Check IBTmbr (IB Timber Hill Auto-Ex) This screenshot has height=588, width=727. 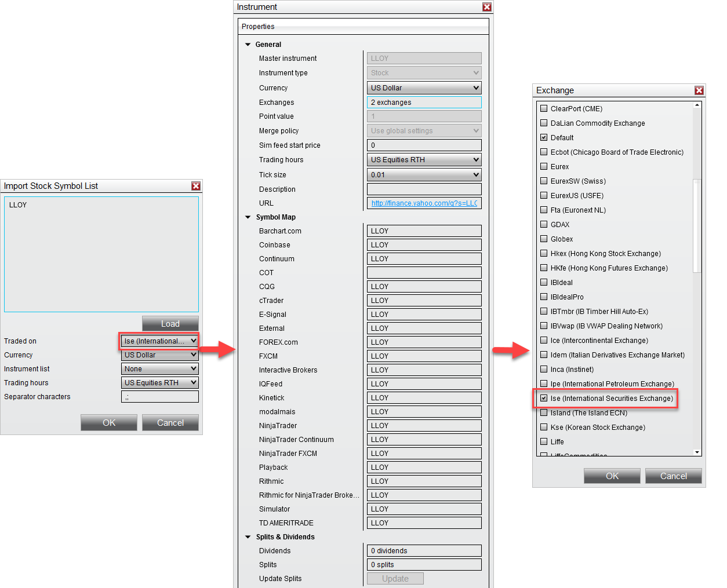544,311
